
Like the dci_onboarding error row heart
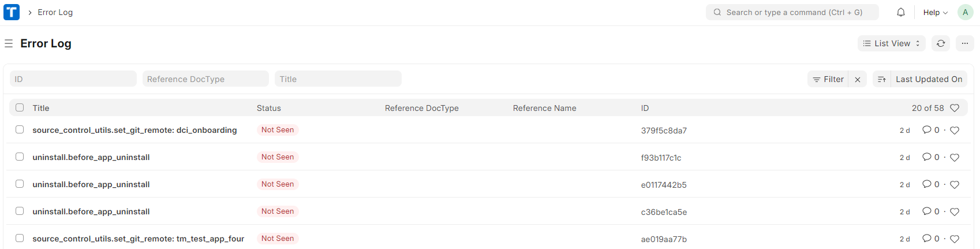point(955,131)
